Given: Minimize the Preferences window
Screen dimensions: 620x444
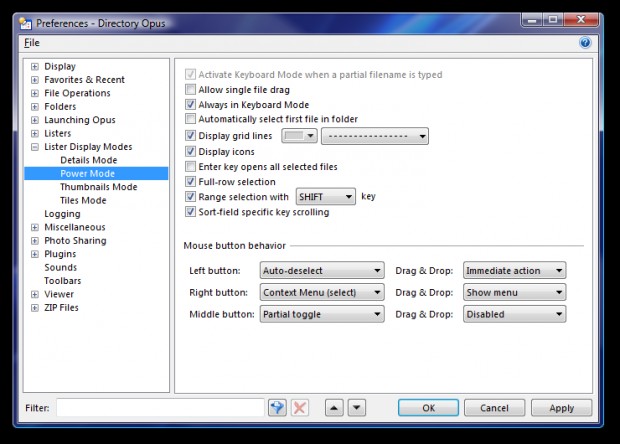Looking at the screenshot, I should pos(532,20).
